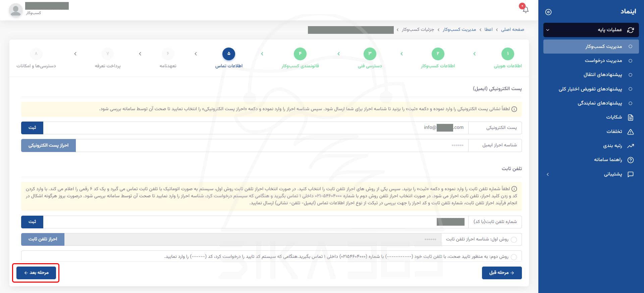Click chevron between steps 1 and 2

pos(474,54)
